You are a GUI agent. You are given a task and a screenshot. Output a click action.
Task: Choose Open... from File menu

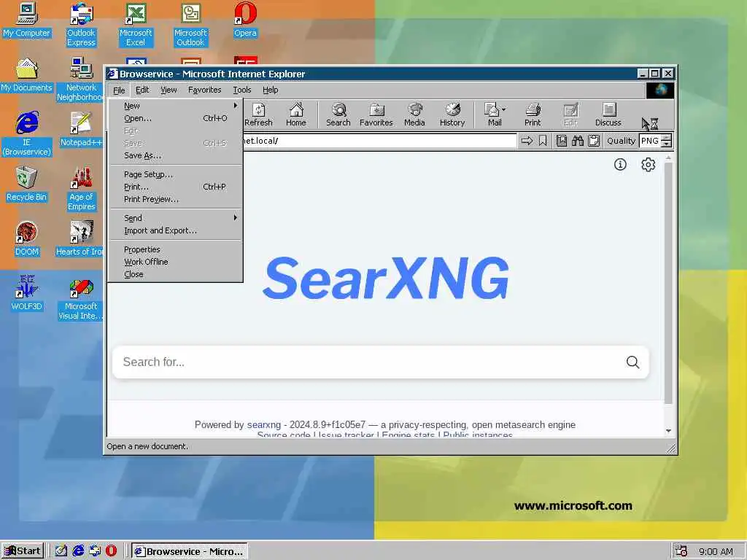coord(176,118)
